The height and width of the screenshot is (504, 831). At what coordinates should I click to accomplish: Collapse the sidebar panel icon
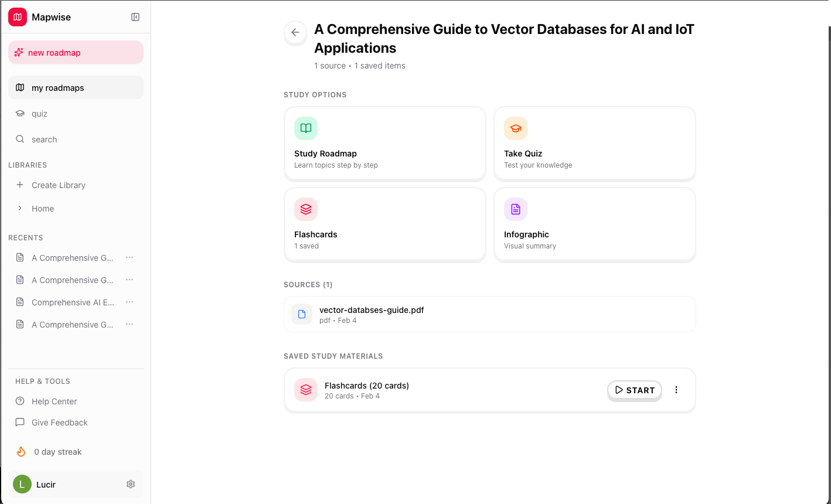[x=135, y=17]
